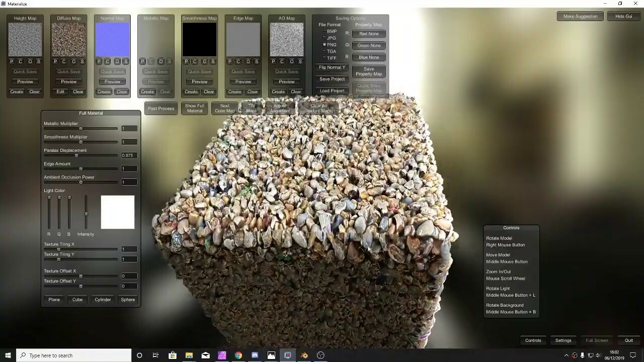Open the Post Process panel
The height and width of the screenshot is (362, 644).
[161, 109]
